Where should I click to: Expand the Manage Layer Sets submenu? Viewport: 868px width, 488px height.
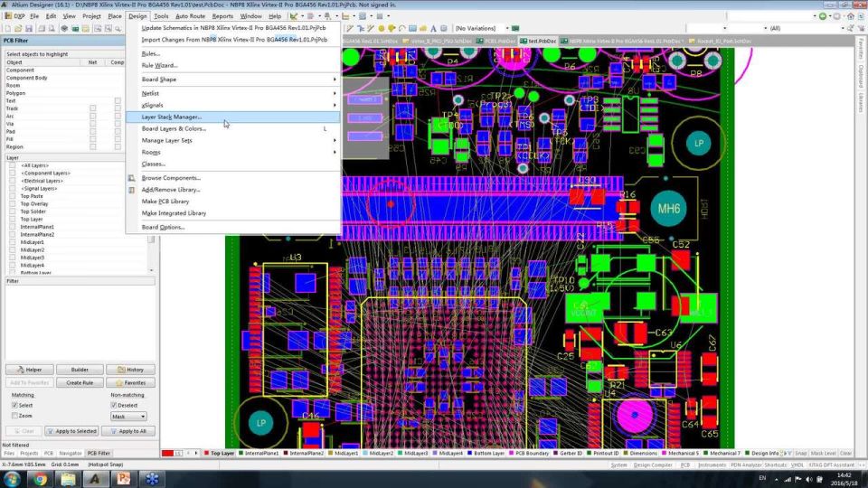(x=233, y=141)
